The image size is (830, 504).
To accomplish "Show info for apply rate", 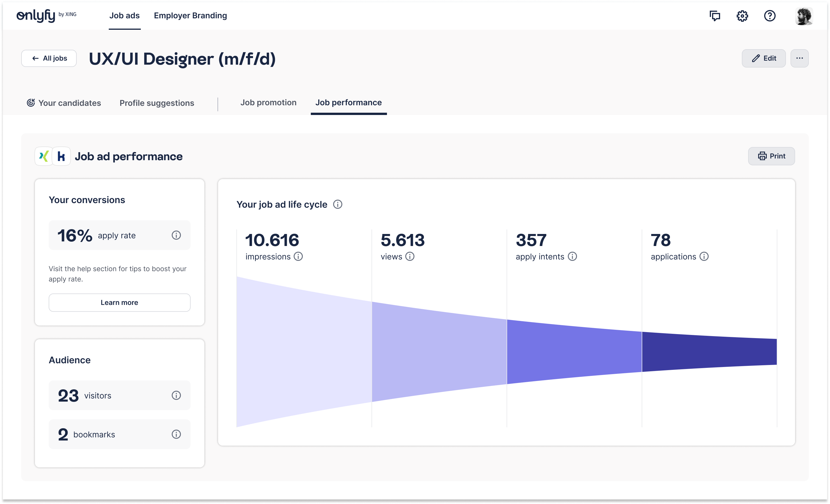I will click(x=176, y=235).
